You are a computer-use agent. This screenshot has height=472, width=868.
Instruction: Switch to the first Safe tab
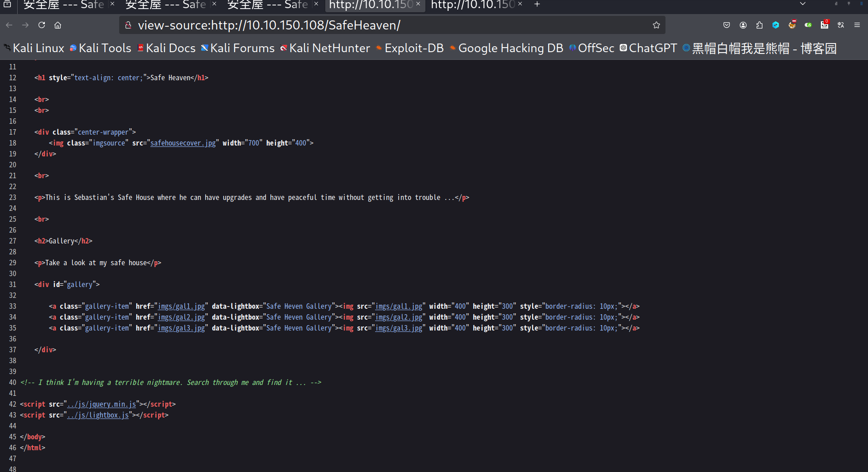click(x=63, y=5)
